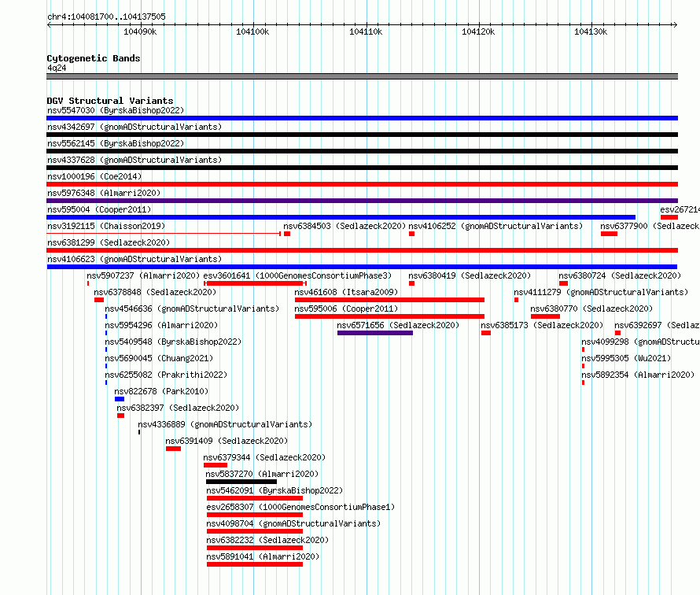Click the red nsv1000196 Coe2014 bar

tap(362, 184)
